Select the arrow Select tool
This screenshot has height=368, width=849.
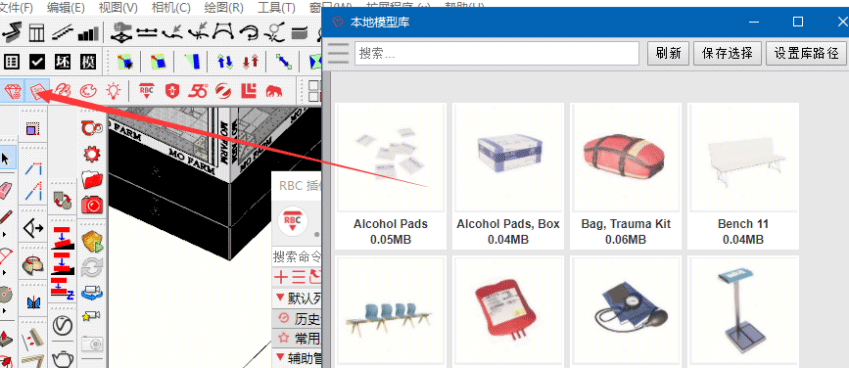coord(6,159)
